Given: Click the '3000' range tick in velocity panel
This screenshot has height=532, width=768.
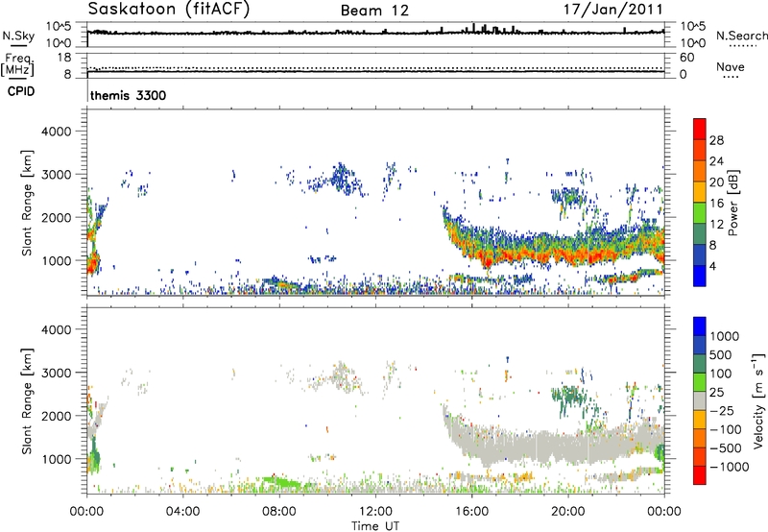Looking at the screenshot, I should coord(57,373).
